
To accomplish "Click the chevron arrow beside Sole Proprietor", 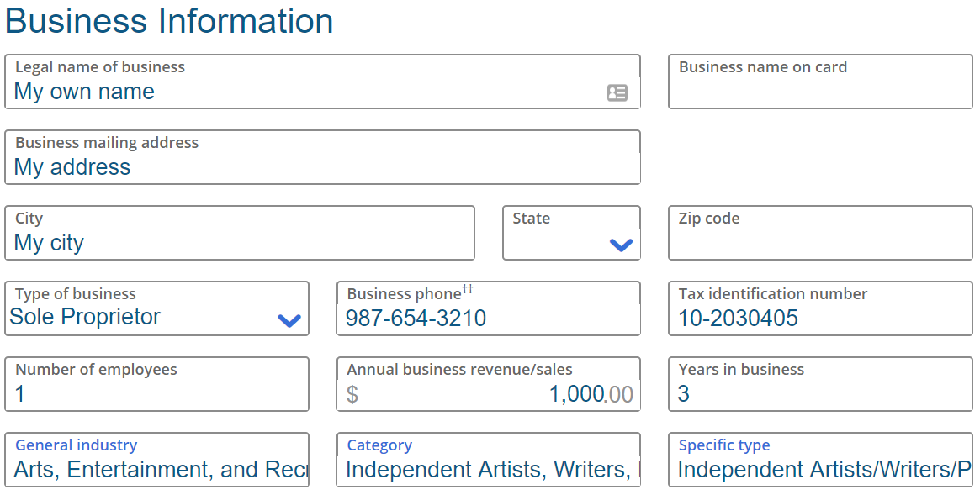I will pos(289,320).
